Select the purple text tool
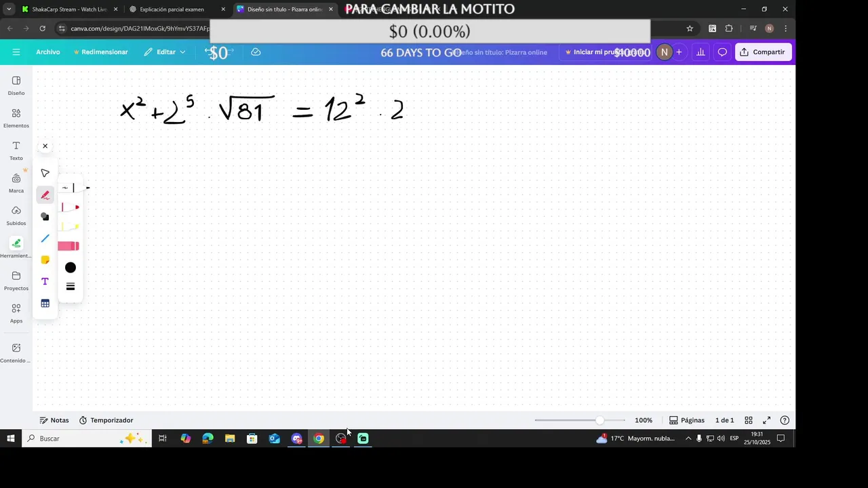 click(x=45, y=282)
